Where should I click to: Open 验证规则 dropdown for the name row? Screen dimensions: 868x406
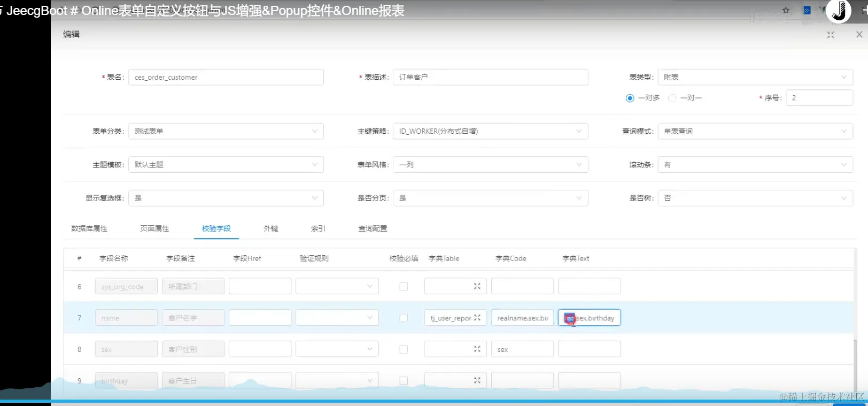pos(337,318)
